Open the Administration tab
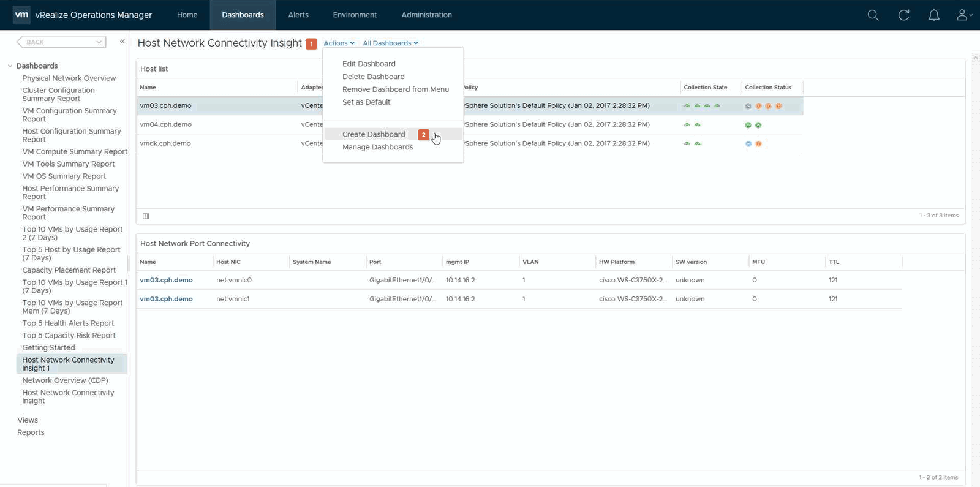Screen dimensions: 980x487 click(426, 15)
